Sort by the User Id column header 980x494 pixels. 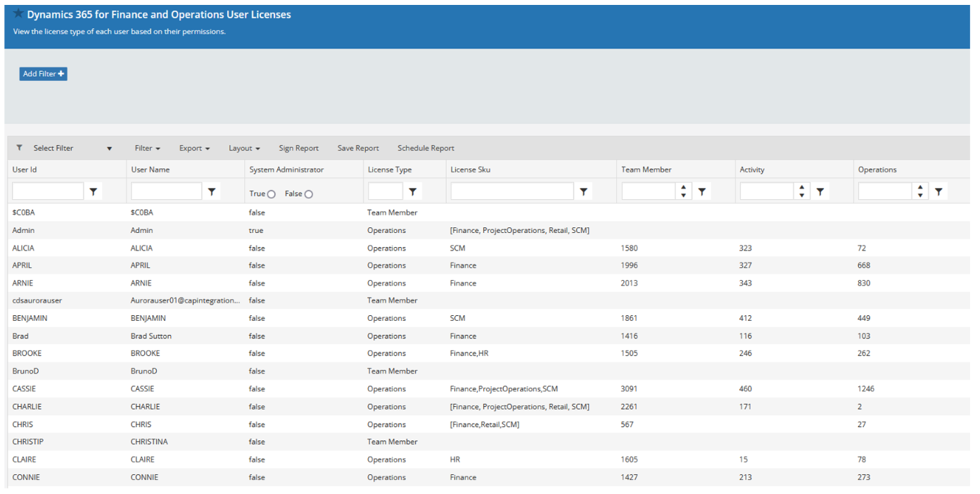coord(25,170)
